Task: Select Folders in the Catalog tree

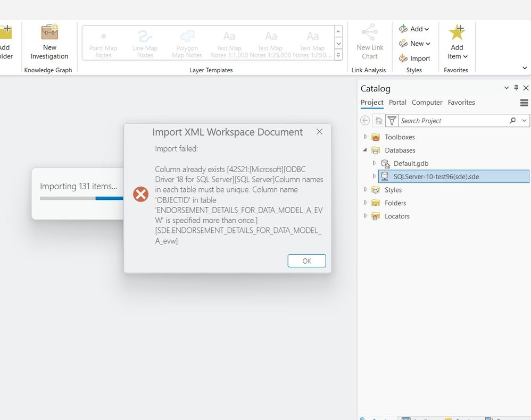Action: point(395,203)
